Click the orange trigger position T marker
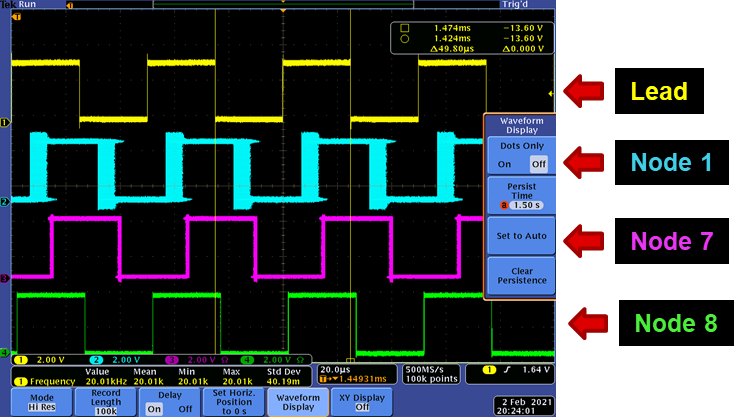Viewport: 734px width, 417px height. point(15,18)
